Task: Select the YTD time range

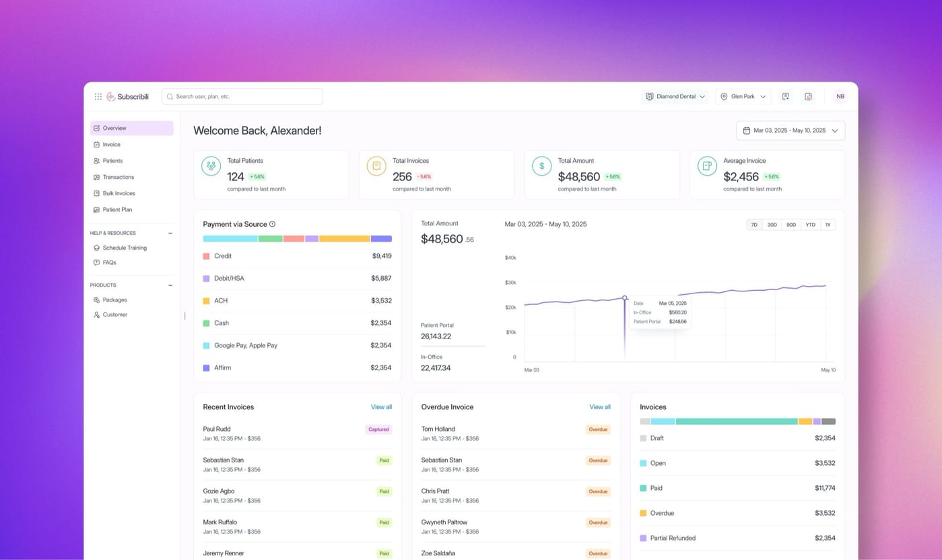Action: 811,225
